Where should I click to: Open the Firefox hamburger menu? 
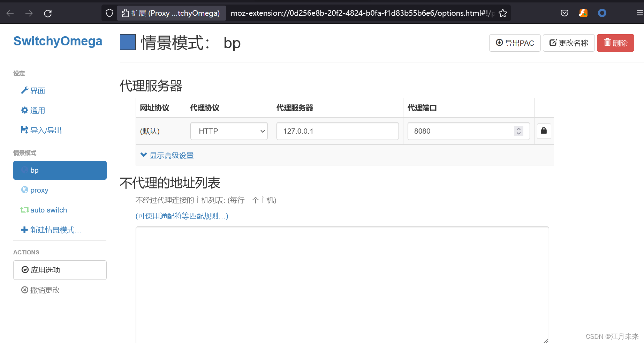pos(639,13)
